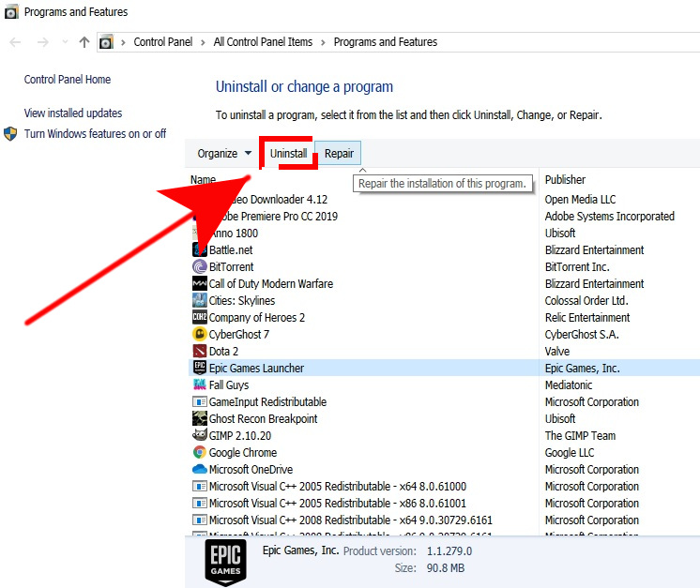Click the Battle.net program icon
Image resolution: width=700 pixels, height=588 pixels.
[200, 249]
